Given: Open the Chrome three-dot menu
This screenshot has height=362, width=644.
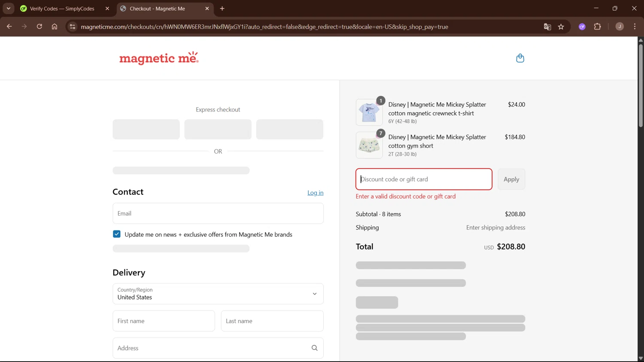Looking at the screenshot, I should [635, 27].
